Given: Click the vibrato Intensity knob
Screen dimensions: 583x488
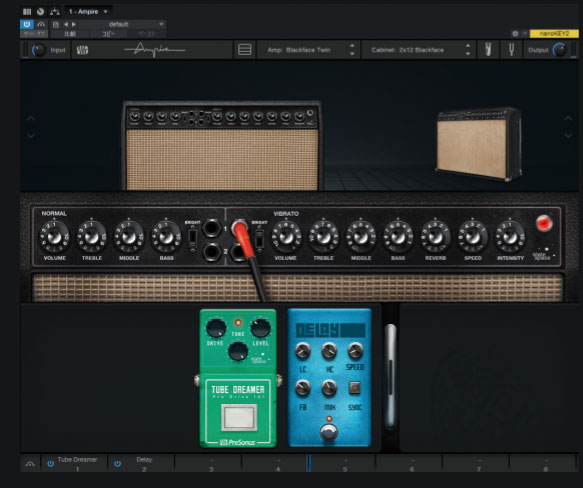Looking at the screenshot, I should tap(510, 236).
